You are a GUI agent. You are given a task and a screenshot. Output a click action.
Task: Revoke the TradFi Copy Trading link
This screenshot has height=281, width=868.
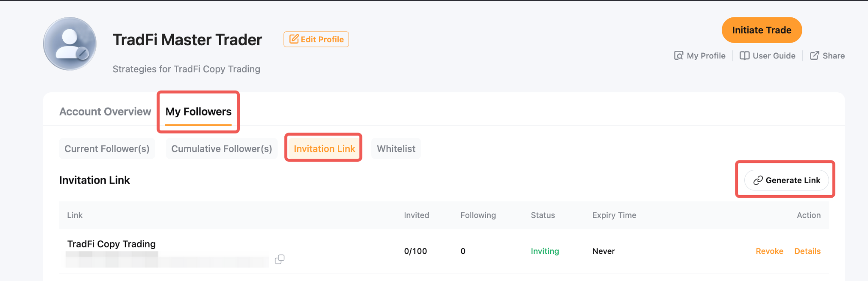pos(769,251)
